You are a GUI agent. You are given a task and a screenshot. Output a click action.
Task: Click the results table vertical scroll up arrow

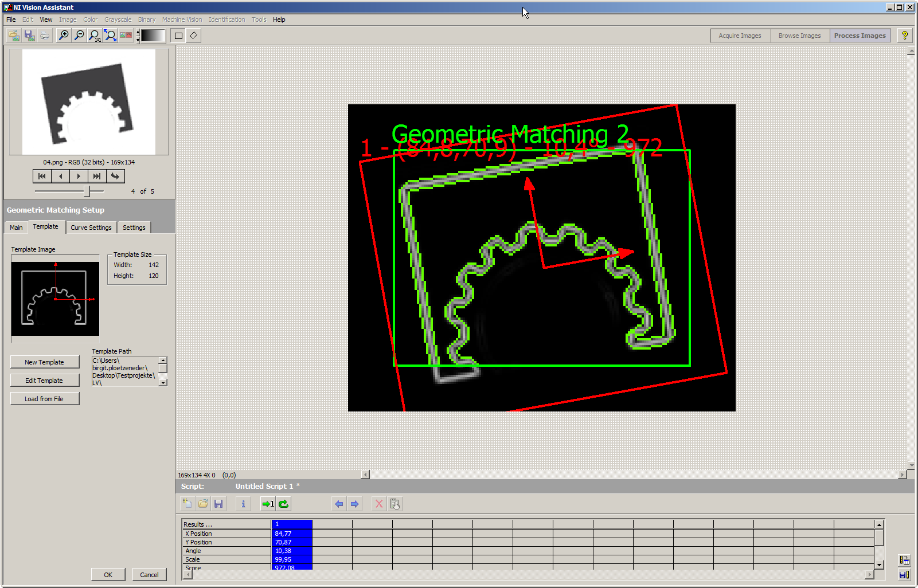pyautogui.click(x=879, y=524)
